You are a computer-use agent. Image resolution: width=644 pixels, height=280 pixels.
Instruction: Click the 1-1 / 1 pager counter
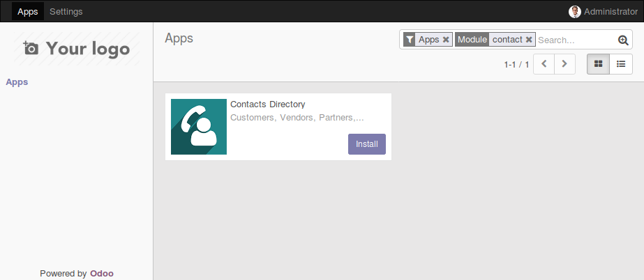coord(517,64)
